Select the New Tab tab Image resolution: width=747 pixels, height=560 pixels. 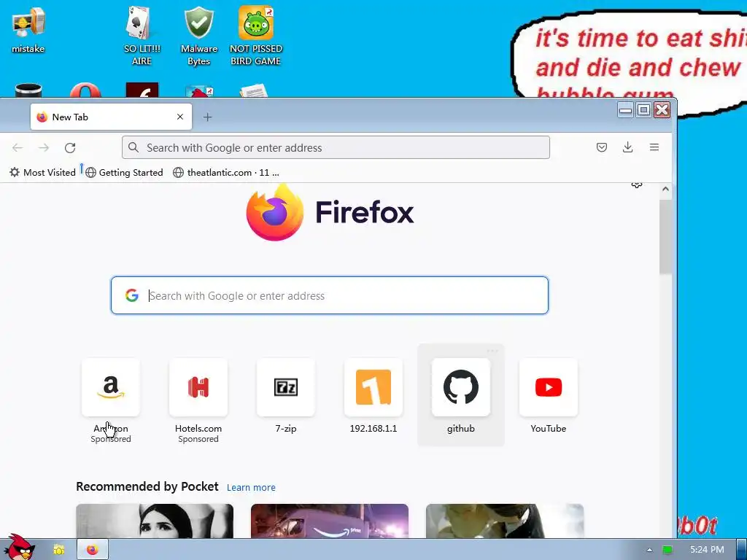click(111, 117)
